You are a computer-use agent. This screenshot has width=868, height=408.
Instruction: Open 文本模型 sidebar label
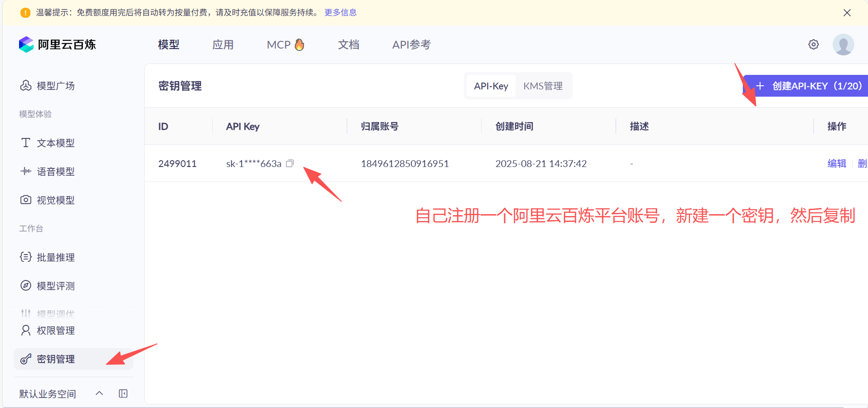pyautogui.click(x=56, y=143)
